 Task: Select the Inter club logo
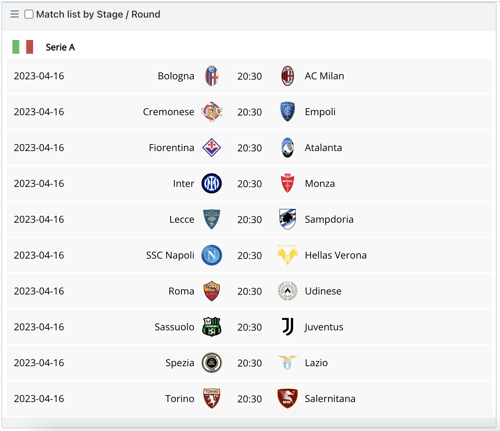[x=212, y=184]
